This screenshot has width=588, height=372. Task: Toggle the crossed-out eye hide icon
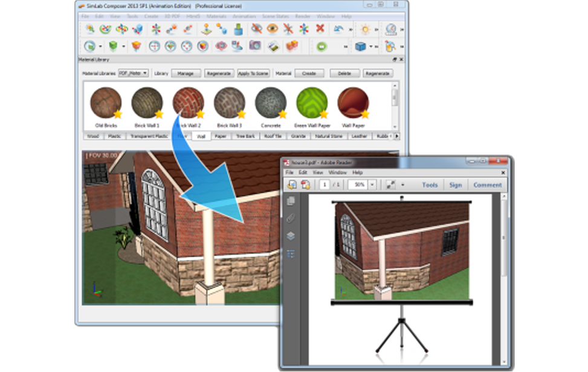[x=256, y=28]
